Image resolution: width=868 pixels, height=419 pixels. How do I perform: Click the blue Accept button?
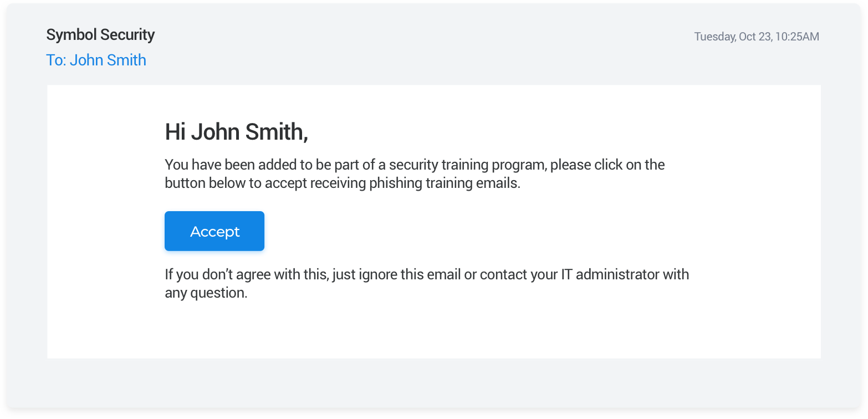[215, 231]
